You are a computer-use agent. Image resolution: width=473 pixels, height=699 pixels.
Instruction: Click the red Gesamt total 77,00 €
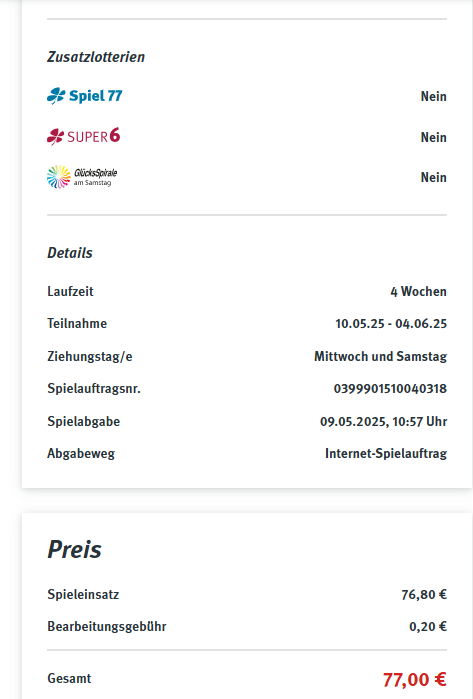tap(415, 680)
